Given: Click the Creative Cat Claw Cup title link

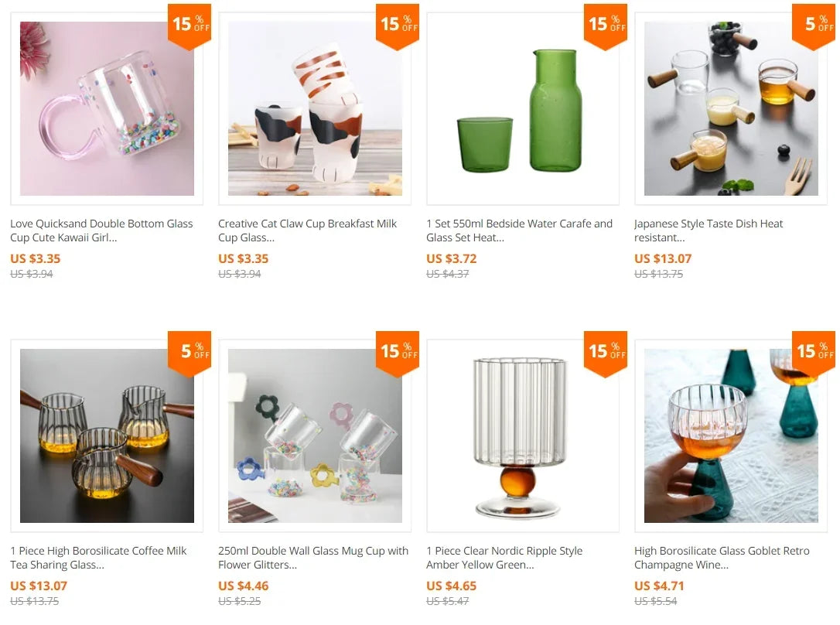Looking at the screenshot, I should point(308,231).
